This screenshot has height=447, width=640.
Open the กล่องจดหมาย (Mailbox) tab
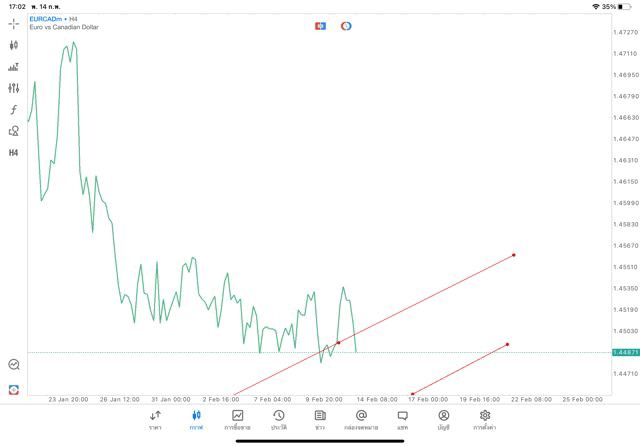(361, 420)
